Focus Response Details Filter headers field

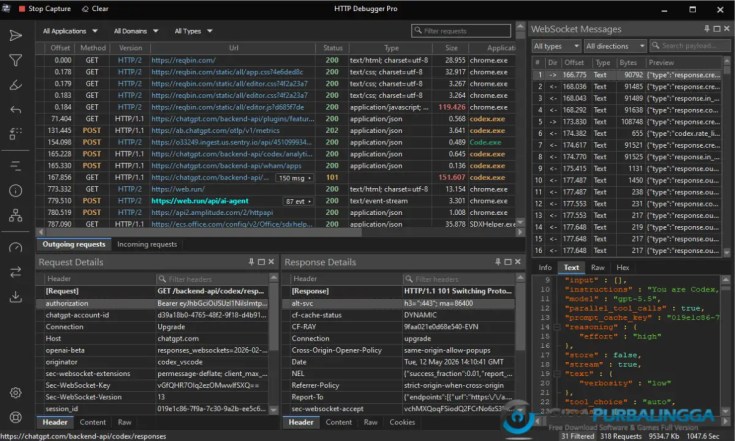tap(458, 279)
